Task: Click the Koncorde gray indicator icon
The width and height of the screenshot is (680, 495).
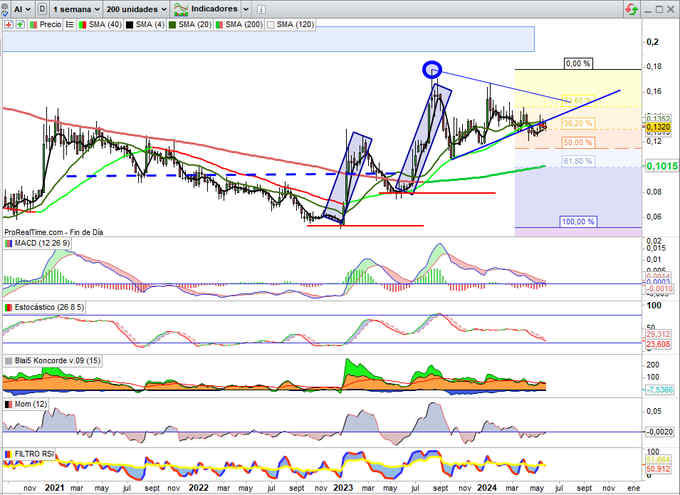Action: coord(8,361)
